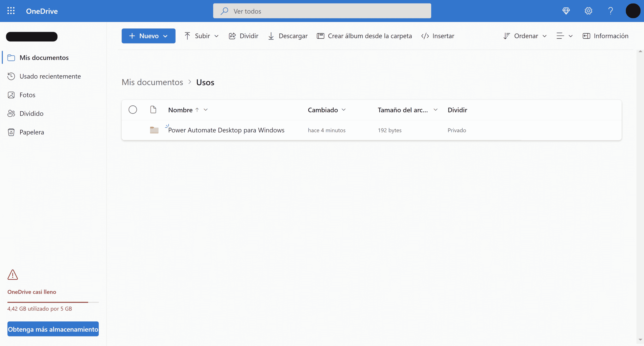Click the scrollbar up arrow

point(640,51)
